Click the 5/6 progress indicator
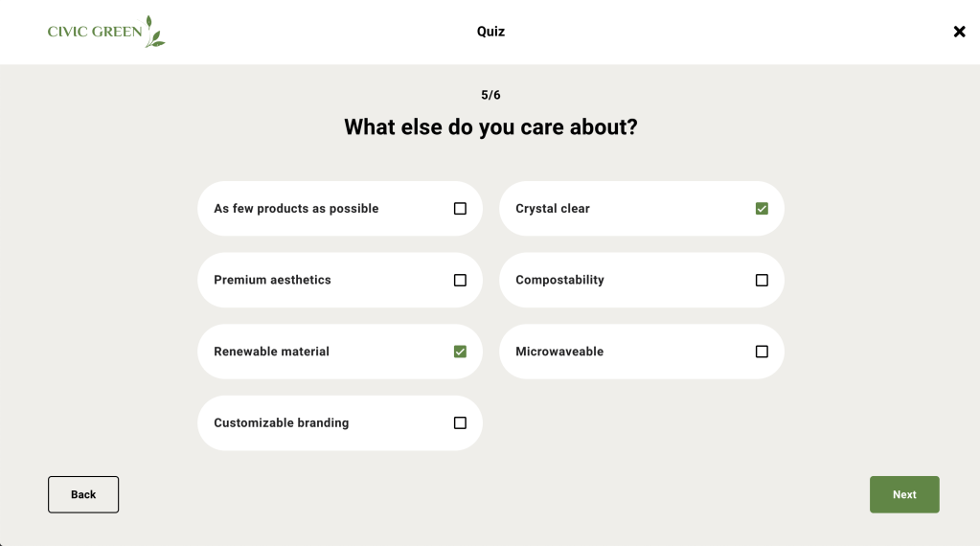980x546 pixels. pyautogui.click(x=490, y=95)
